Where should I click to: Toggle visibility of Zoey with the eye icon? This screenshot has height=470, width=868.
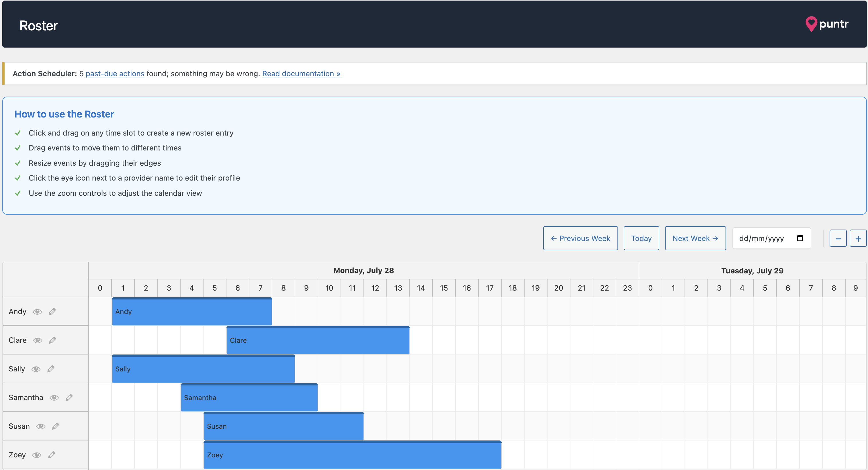point(37,455)
